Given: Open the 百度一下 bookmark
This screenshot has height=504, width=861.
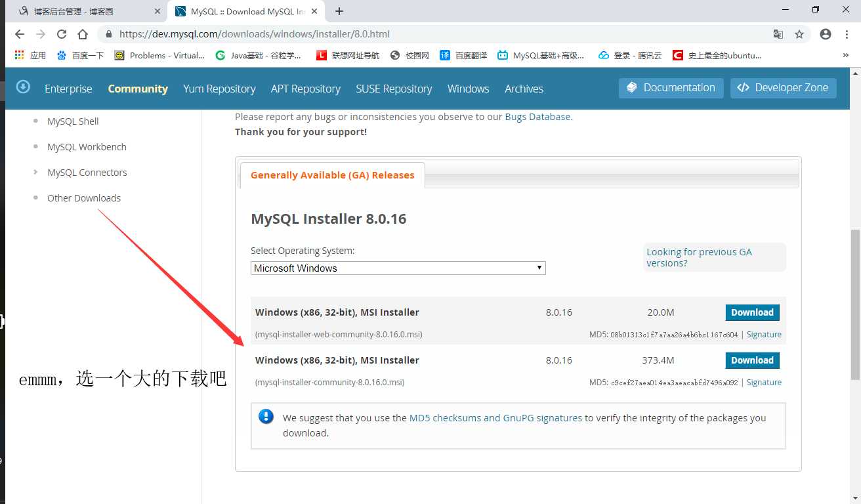Looking at the screenshot, I should (80, 56).
